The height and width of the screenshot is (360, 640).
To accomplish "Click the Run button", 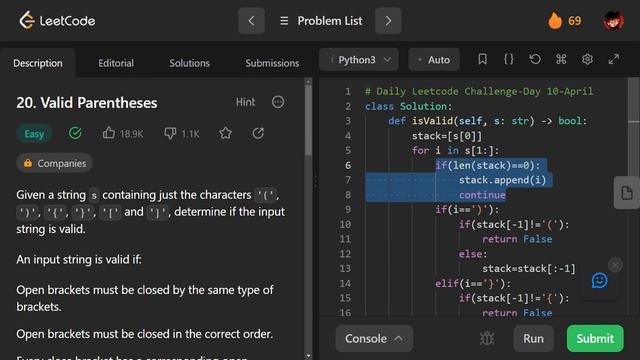I will tap(533, 338).
